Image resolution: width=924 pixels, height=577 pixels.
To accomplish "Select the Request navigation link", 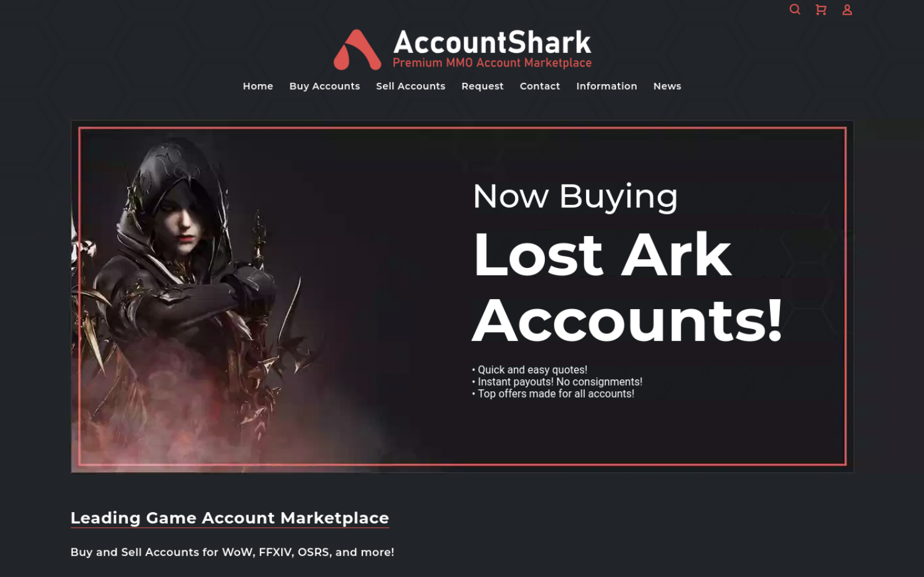I will click(482, 86).
